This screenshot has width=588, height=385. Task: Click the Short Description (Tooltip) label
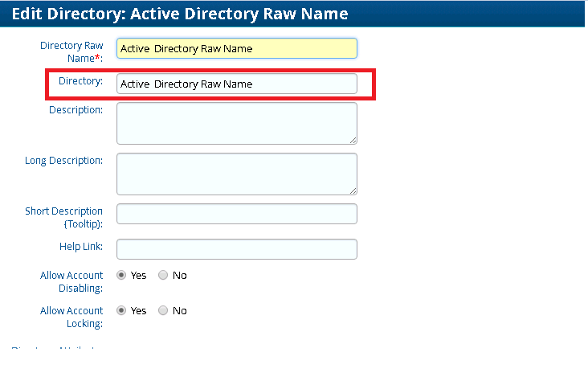point(64,217)
